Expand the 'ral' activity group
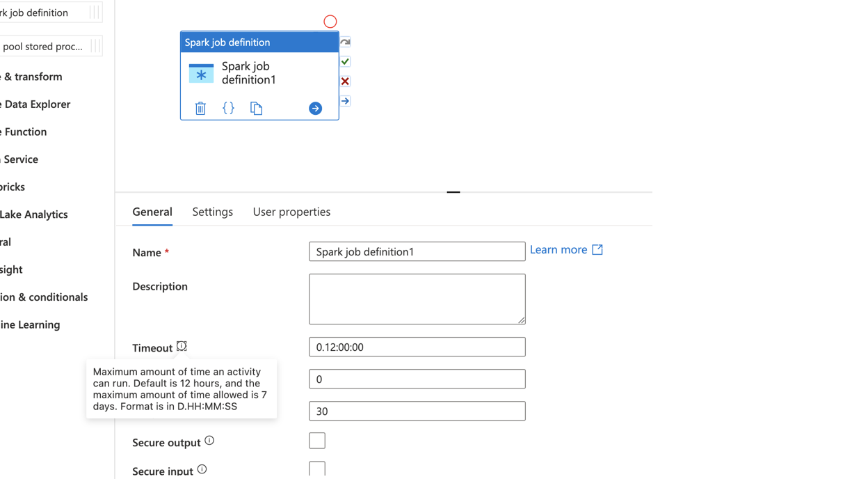This screenshot has width=868, height=479. pos(6,242)
